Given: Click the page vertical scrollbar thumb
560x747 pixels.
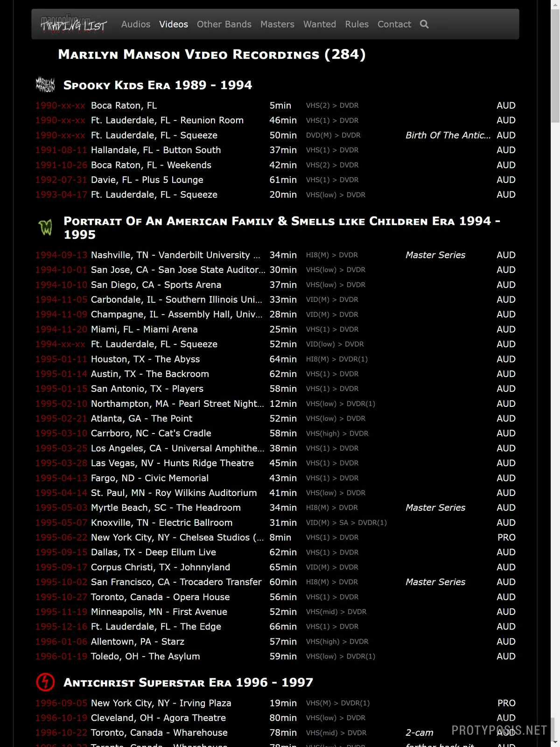Looking at the screenshot, I should (555, 65).
